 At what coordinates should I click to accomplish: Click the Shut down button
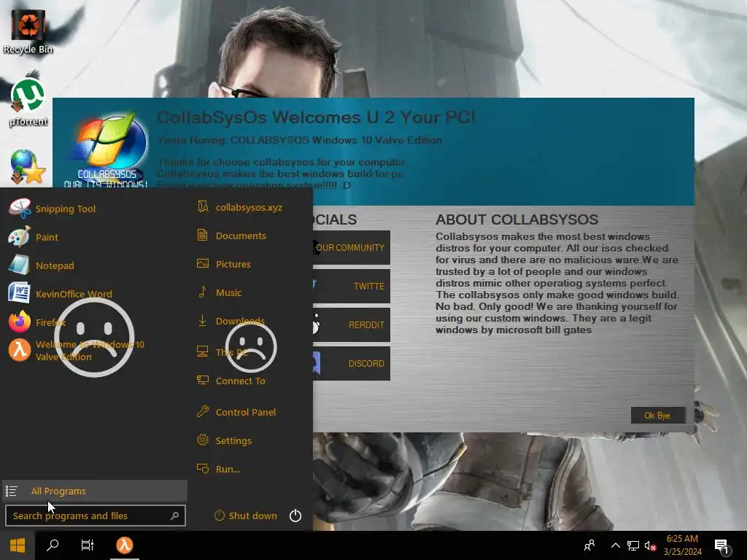[246, 516]
